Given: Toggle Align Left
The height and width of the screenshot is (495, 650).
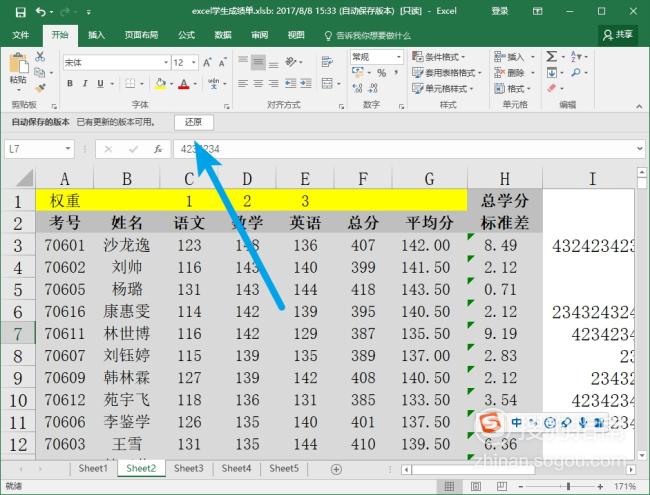Looking at the screenshot, I should 243,84.
